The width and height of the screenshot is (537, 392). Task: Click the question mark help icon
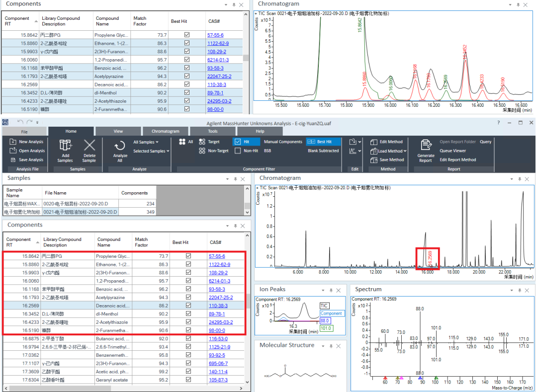pyautogui.click(x=498, y=122)
